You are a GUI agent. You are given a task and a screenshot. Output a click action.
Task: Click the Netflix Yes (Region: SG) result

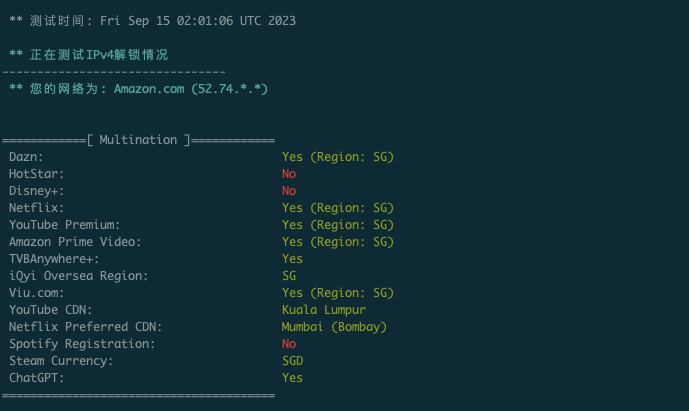point(338,208)
